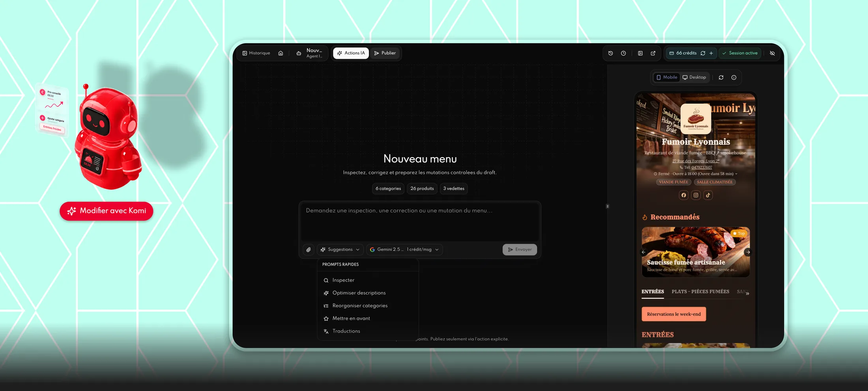Screen dimensions: 868x391
Task: Open the Instagram icon in preview
Action: tap(696, 195)
